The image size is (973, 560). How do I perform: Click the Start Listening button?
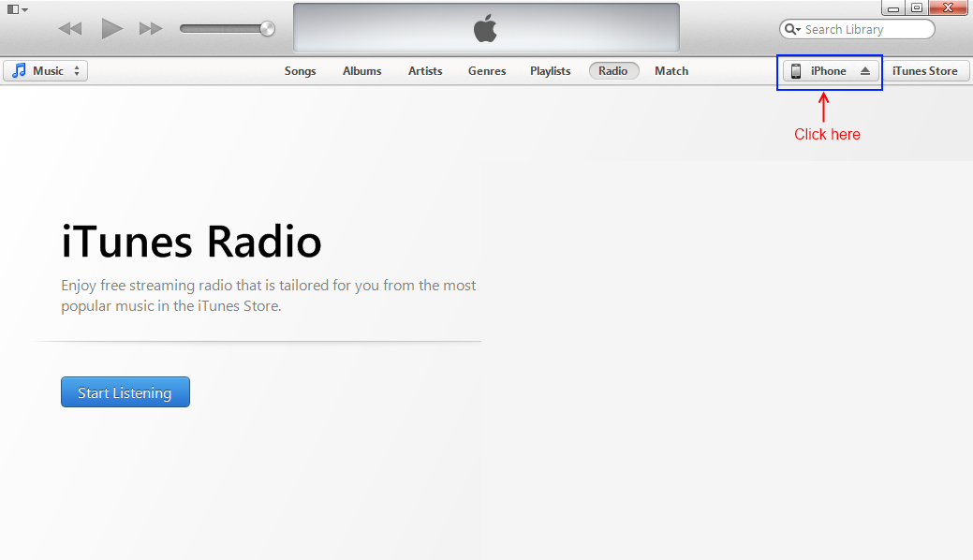pyautogui.click(x=125, y=392)
